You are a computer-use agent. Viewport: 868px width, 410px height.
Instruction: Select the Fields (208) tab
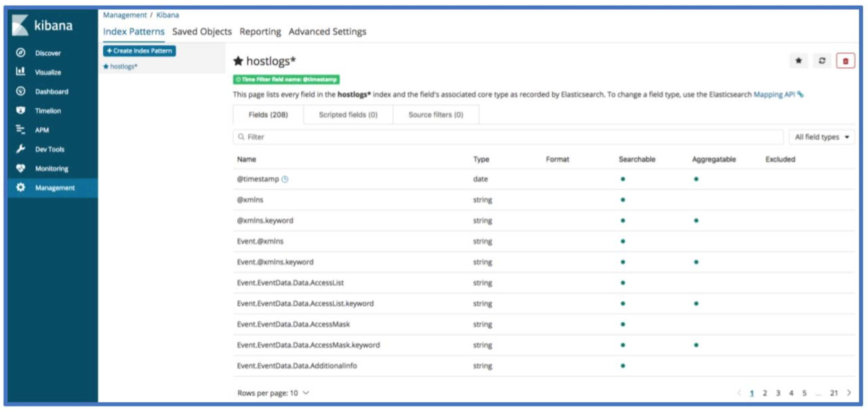(268, 115)
